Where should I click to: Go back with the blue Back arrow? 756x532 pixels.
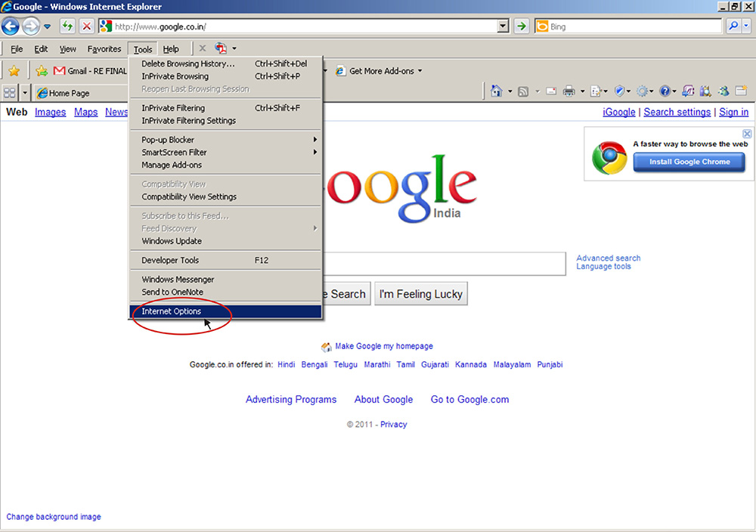click(11, 26)
